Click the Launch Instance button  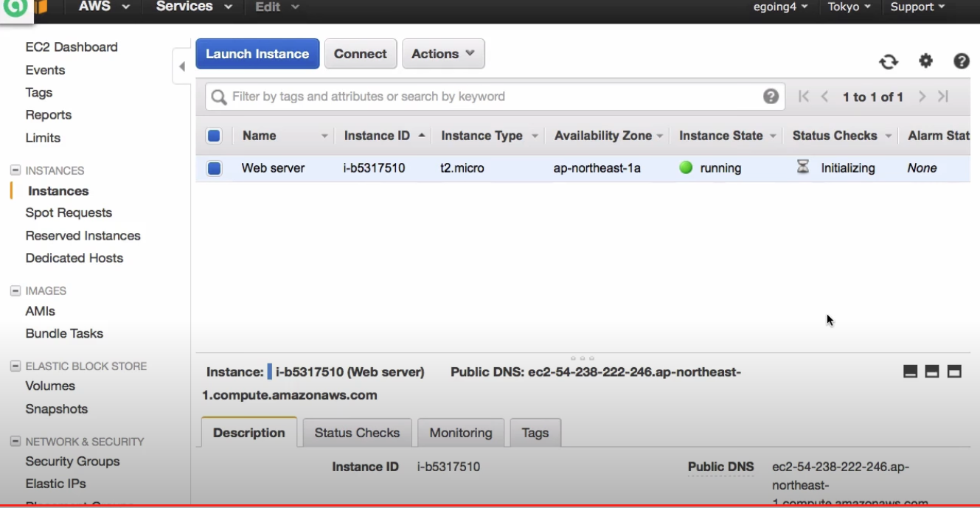point(257,54)
